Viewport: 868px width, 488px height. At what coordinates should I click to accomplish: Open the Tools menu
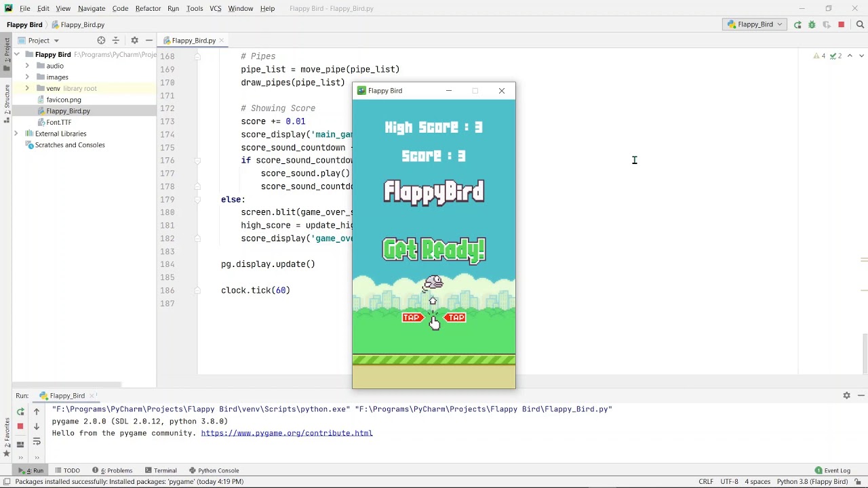point(195,8)
